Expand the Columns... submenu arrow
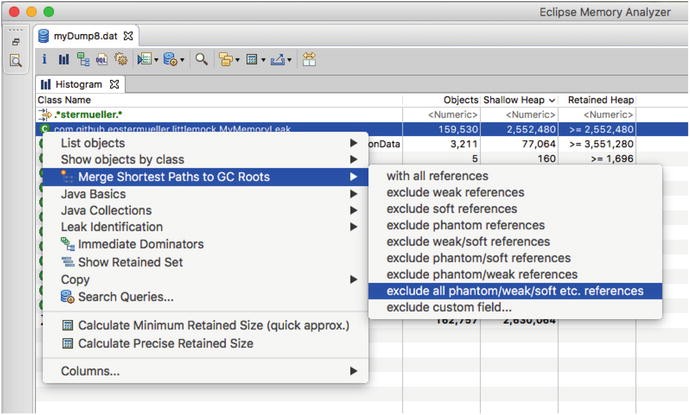The width and height of the screenshot is (690, 415). [353, 371]
